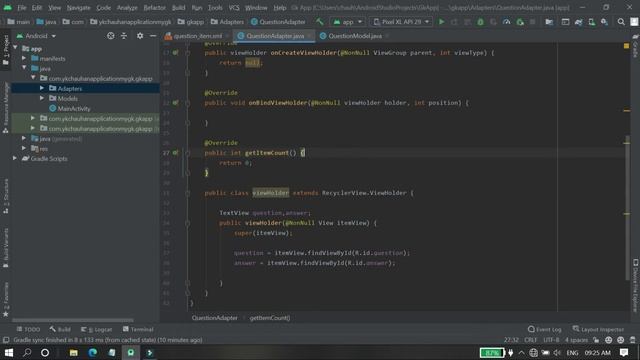Open Microsoft Edge from the taskbar
The height and width of the screenshot is (360, 640).
click(93, 353)
